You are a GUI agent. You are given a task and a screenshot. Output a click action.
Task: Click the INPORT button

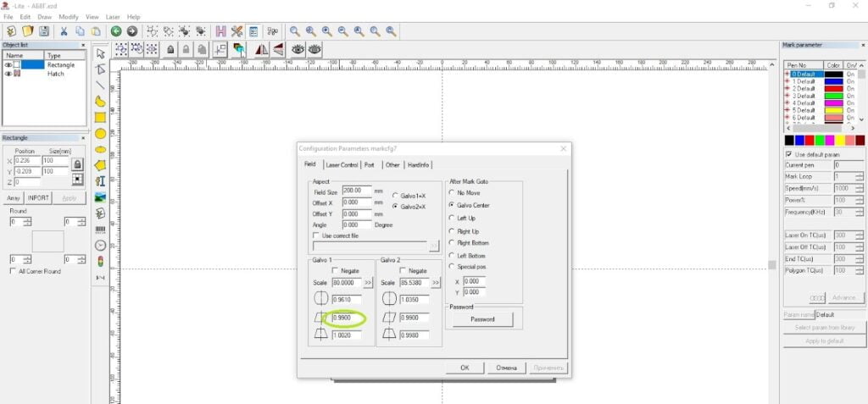[x=38, y=198]
